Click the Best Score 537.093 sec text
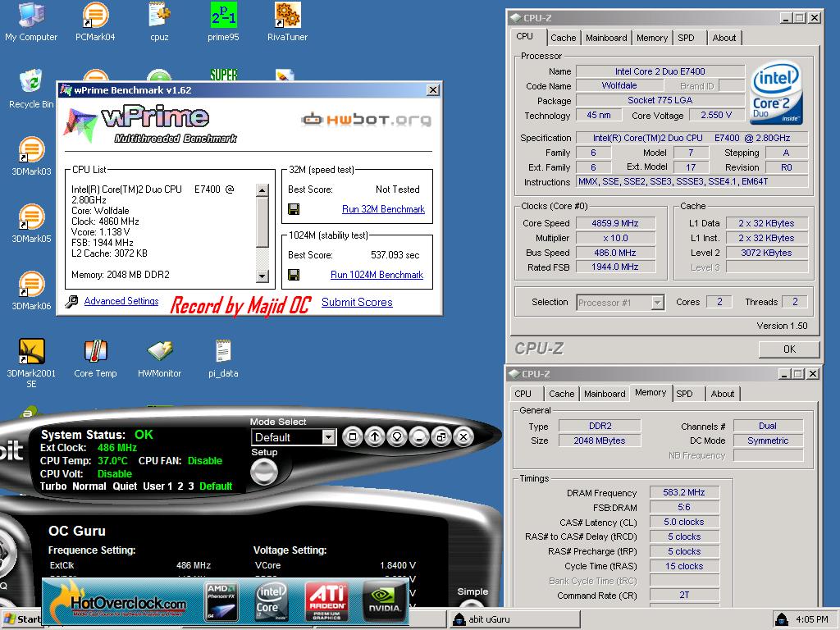Viewport: 840px width, 630px height. (395, 255)
